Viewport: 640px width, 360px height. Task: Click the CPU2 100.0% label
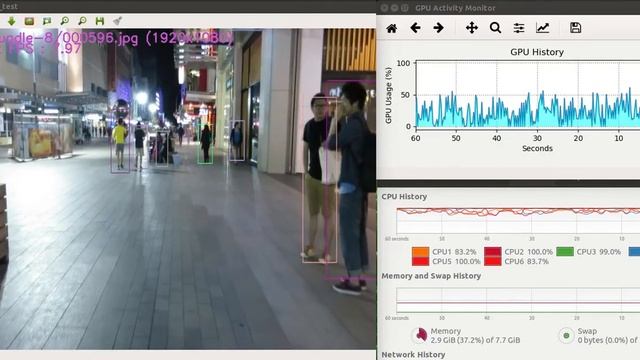coord(529,252)
